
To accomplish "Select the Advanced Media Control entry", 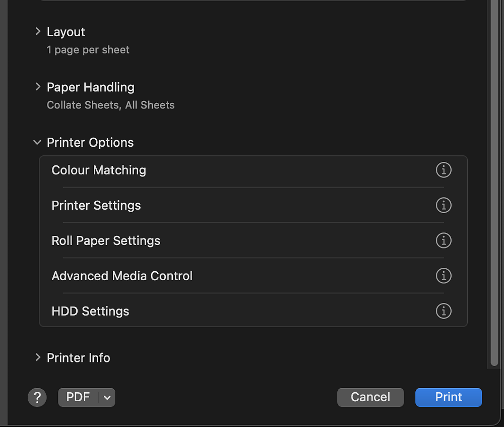I will (x=122, y=276).
